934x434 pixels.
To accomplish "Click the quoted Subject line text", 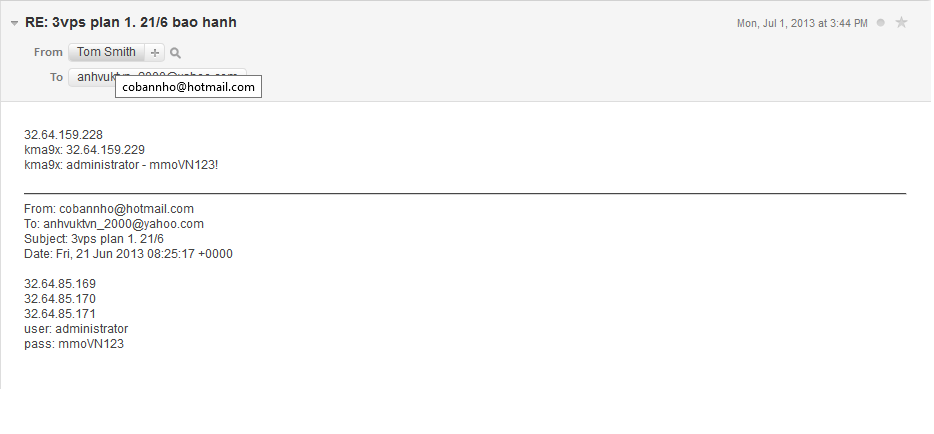I will tap(93, 239).
